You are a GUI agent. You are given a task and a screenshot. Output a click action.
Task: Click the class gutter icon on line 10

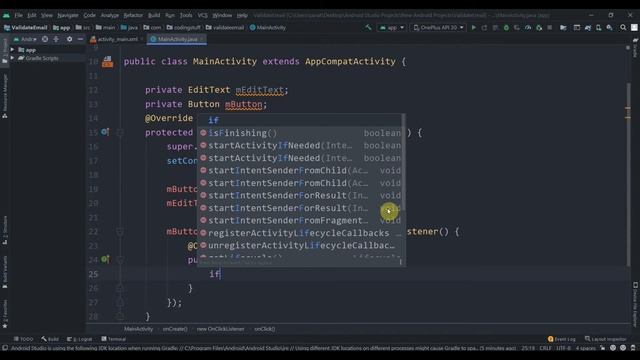point(107,62)
